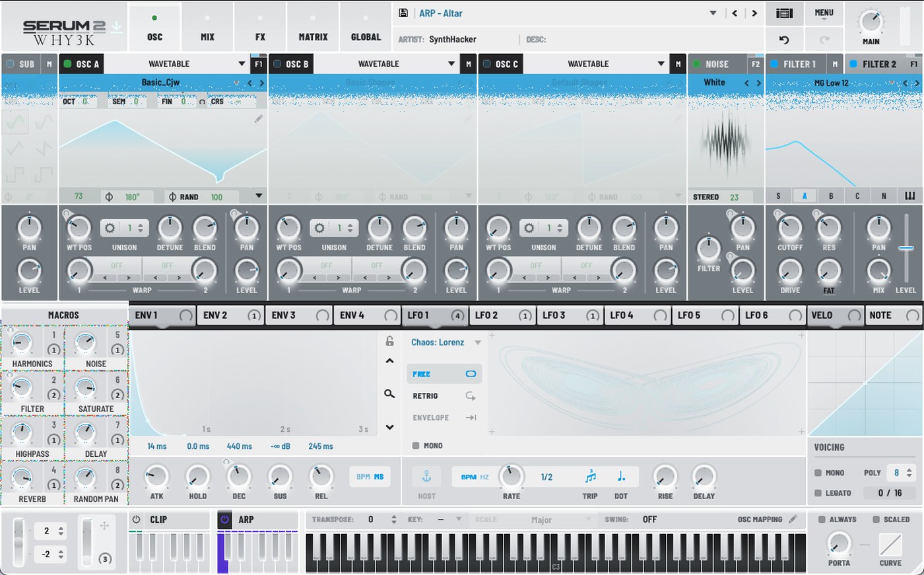The height and width of the screenshot is (575, 924).
Task: Click OSC A unison gear icon
Action: coord(110,228)
